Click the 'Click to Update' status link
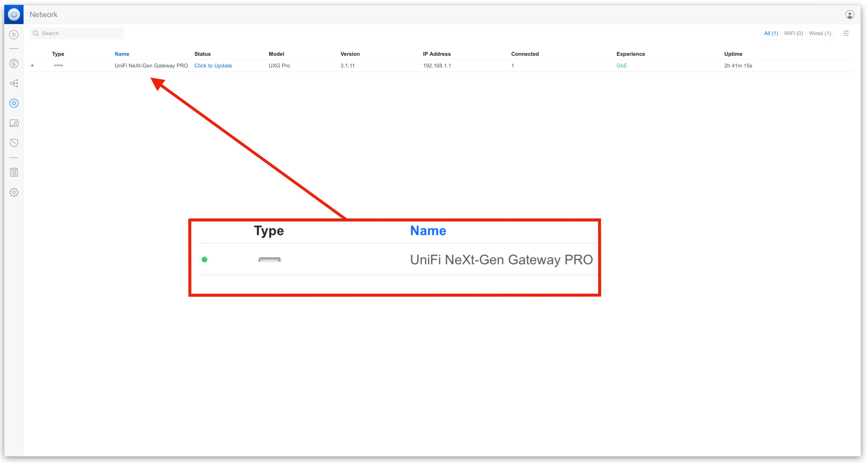Viewport: 868px width, 463px height. point(213,66)
